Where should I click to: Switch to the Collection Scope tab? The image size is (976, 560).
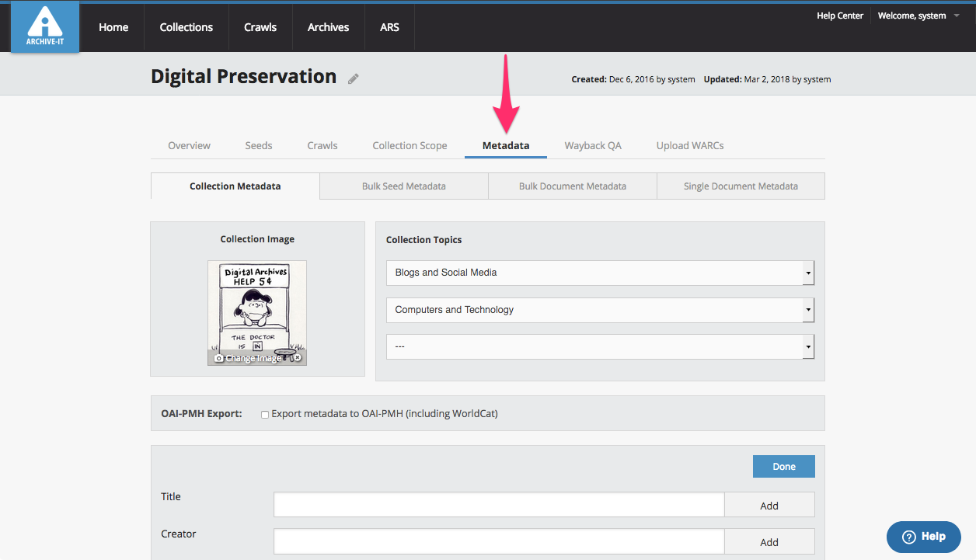click(410, 145)
